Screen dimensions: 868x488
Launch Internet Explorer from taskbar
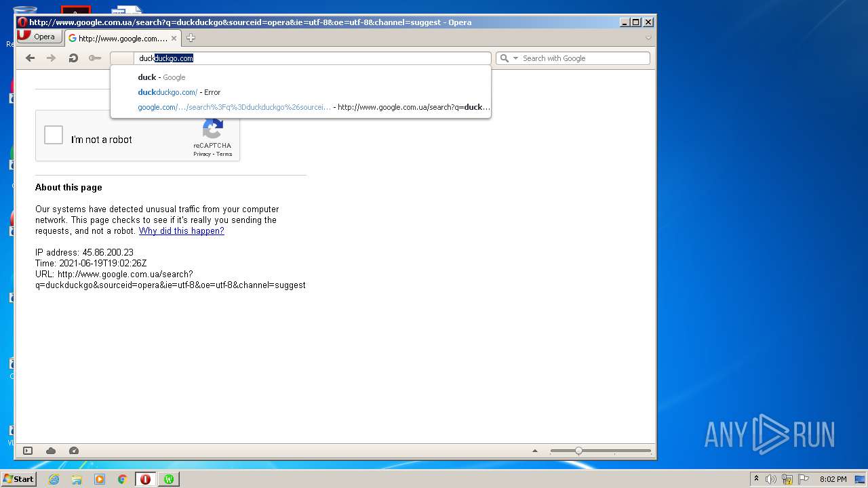tap(54, 479)
